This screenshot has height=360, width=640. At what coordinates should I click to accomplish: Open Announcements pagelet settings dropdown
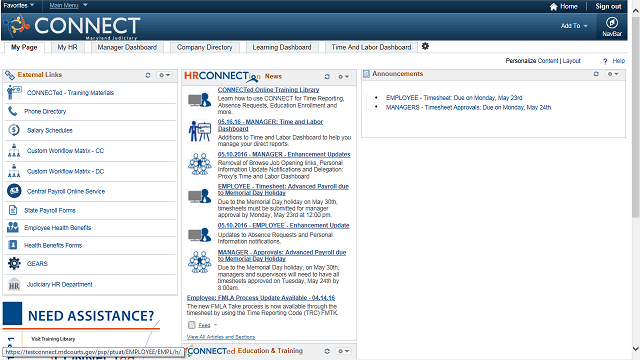[x=613, y=74]
